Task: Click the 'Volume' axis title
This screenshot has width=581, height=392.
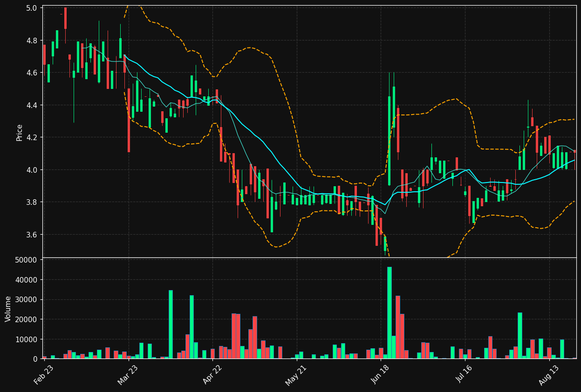Action: (8, 308)
